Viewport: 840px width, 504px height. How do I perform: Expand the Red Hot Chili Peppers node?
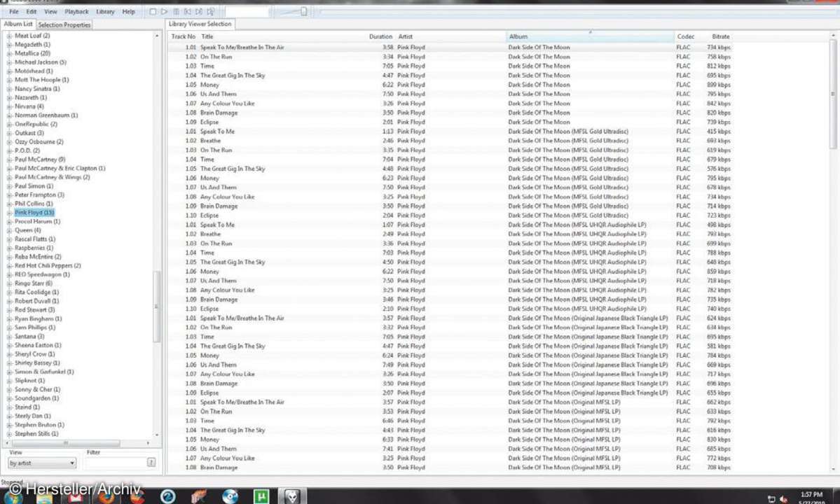click(9, 265)
